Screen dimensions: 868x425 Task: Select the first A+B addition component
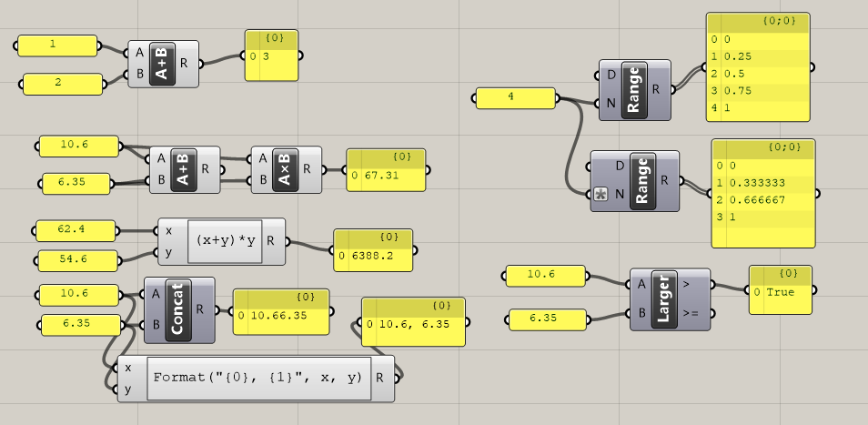[163, 64]
